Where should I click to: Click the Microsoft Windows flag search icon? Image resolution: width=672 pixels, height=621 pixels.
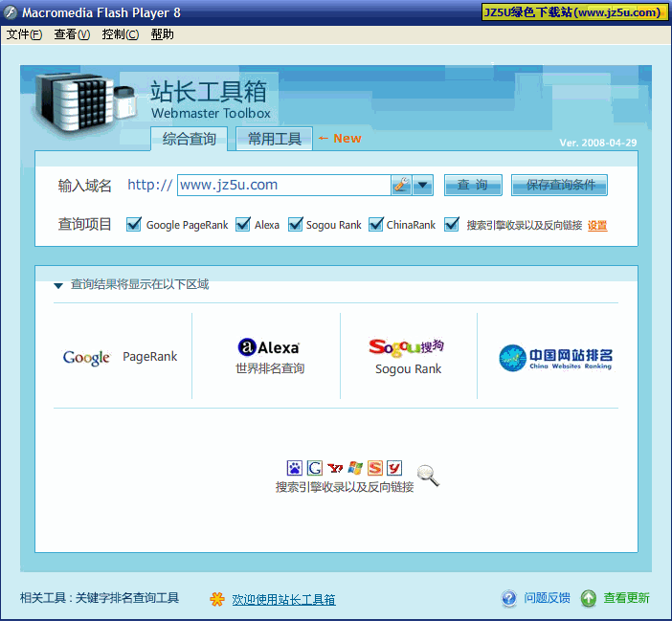pyautogui.click(x=355, y=468)
